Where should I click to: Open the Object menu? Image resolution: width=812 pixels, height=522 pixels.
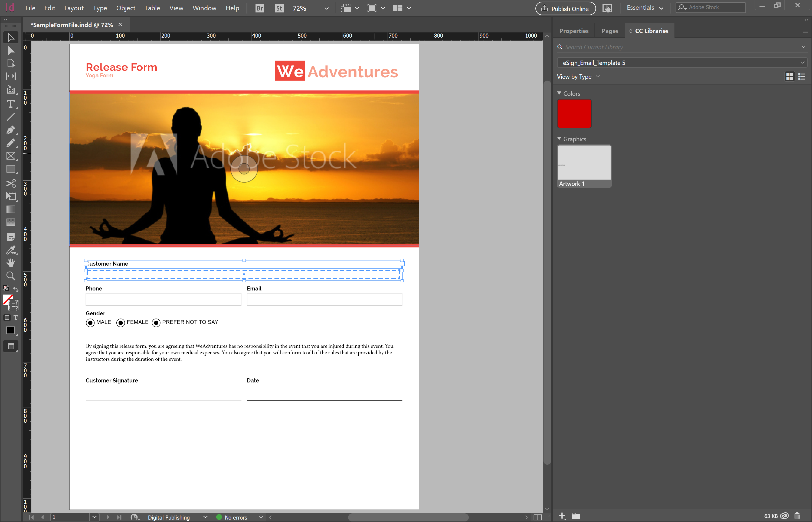126,8
